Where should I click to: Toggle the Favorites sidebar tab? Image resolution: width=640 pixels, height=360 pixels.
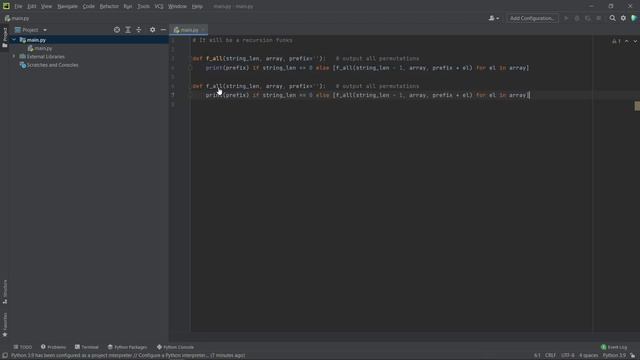pos(4,325)
